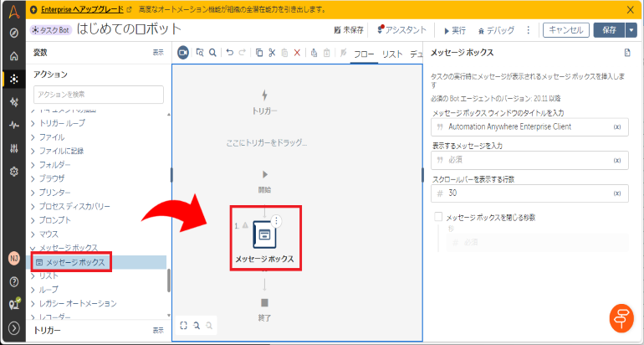
Task: Click the 実行 run button
Action: coord(455,29)
